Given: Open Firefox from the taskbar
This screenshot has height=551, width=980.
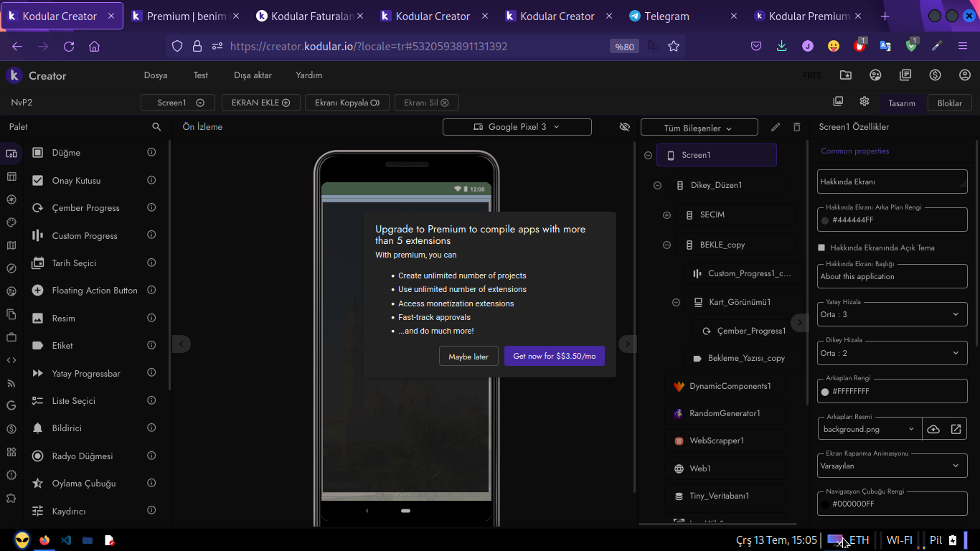Looking at the screenshot, I should 44,540.
